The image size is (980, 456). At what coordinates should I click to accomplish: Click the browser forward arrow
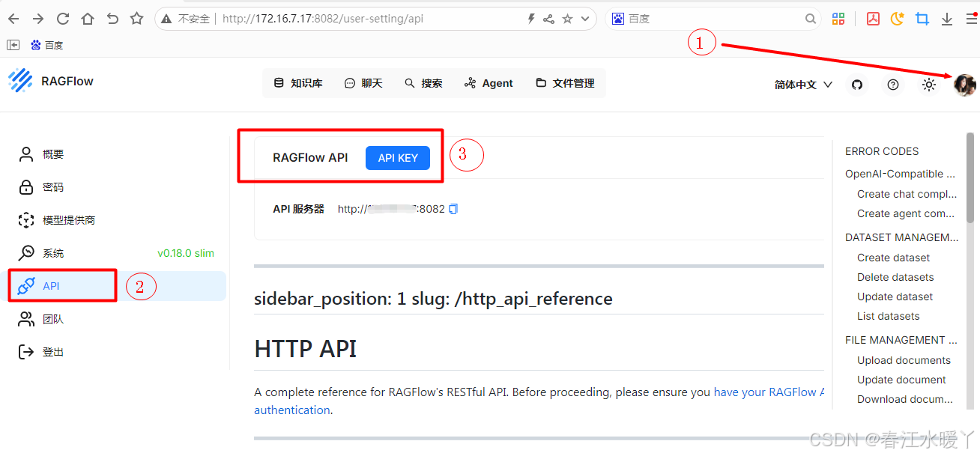[38, 19]
